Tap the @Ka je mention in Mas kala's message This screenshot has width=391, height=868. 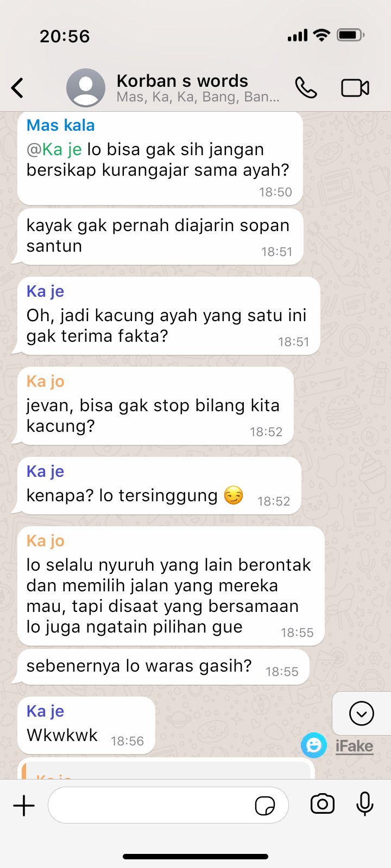pyautogui.click(x=54, y=149)
